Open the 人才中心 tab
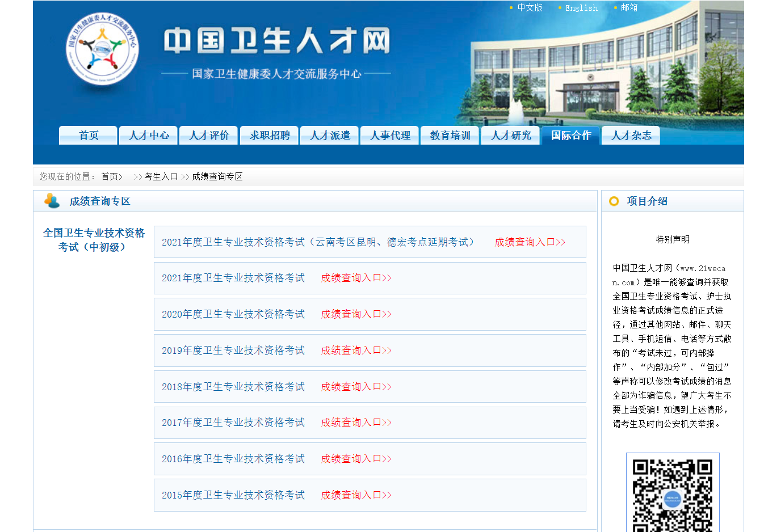The image size is (764, 532). [148, 135]
